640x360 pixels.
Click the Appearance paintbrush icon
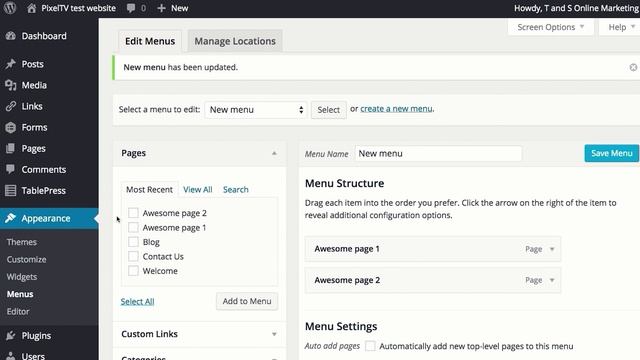click(11, 218)
